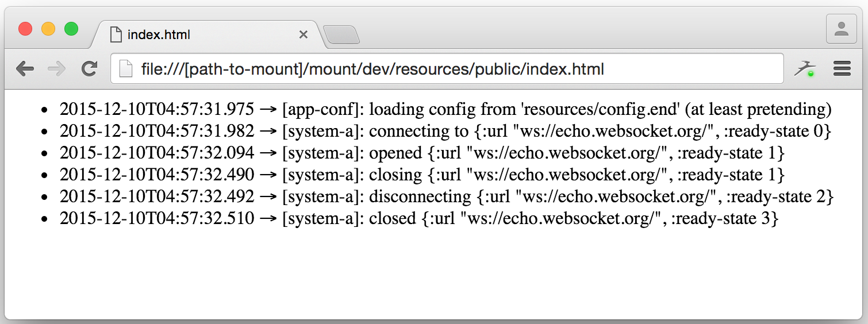The width and height of the screenshot is (868, 324).
Task: Reload the index.html page
Action: point(89,70)
